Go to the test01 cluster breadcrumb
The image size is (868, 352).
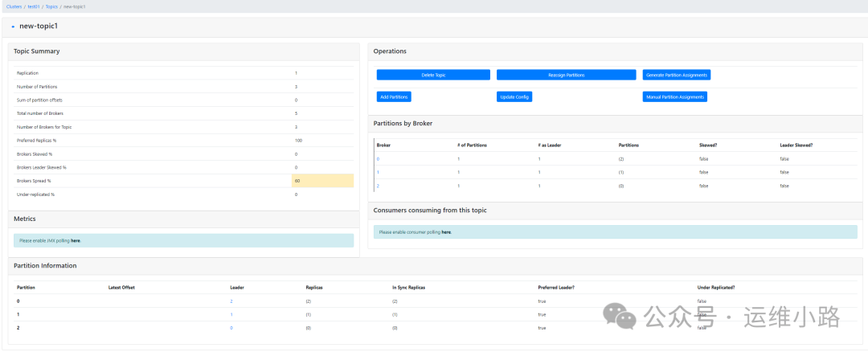pyautogui.click(x=34, y=6)
